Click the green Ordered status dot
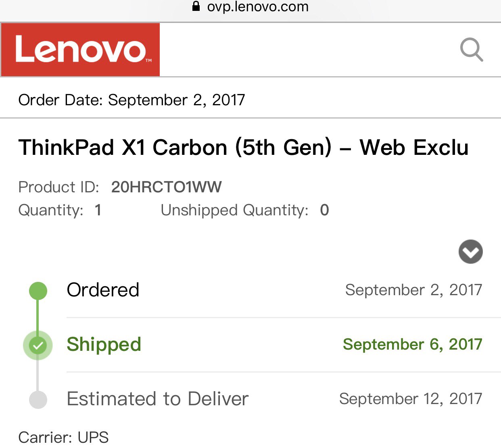The image size is (501, 448). tap(38, 291)
